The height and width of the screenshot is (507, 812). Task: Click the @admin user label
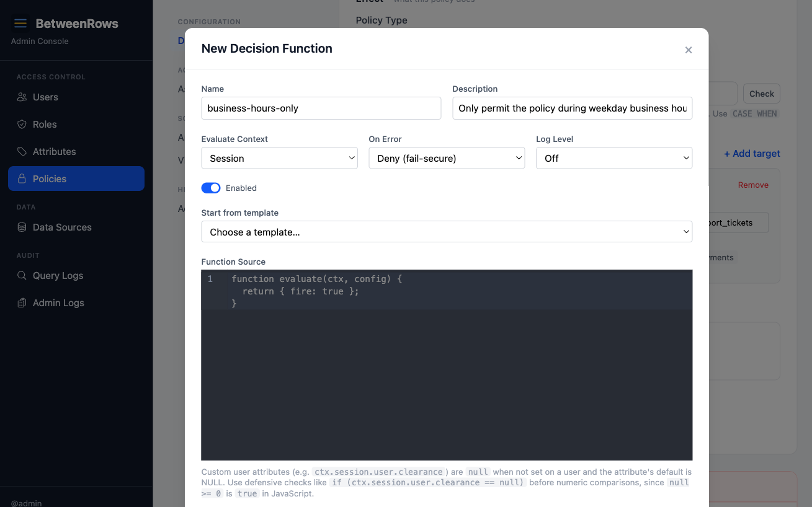point(26,503)
